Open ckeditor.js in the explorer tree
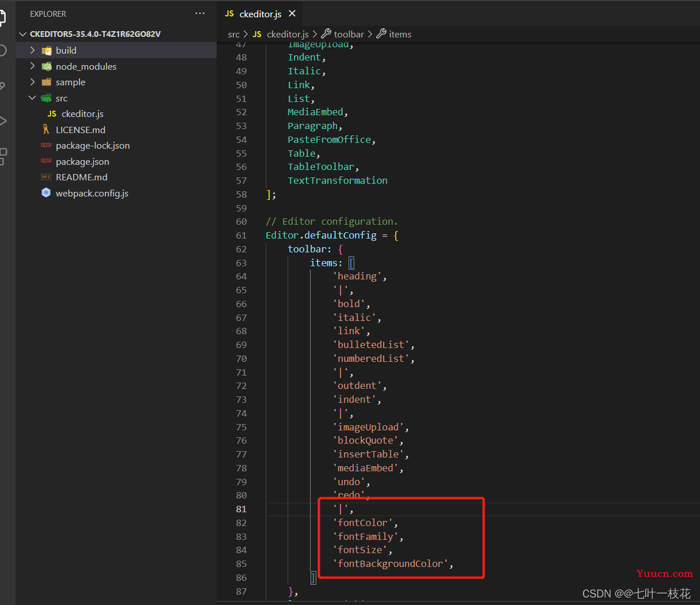Image resolution: width=700 pixels, height=605 pixels. pos(82,114)
